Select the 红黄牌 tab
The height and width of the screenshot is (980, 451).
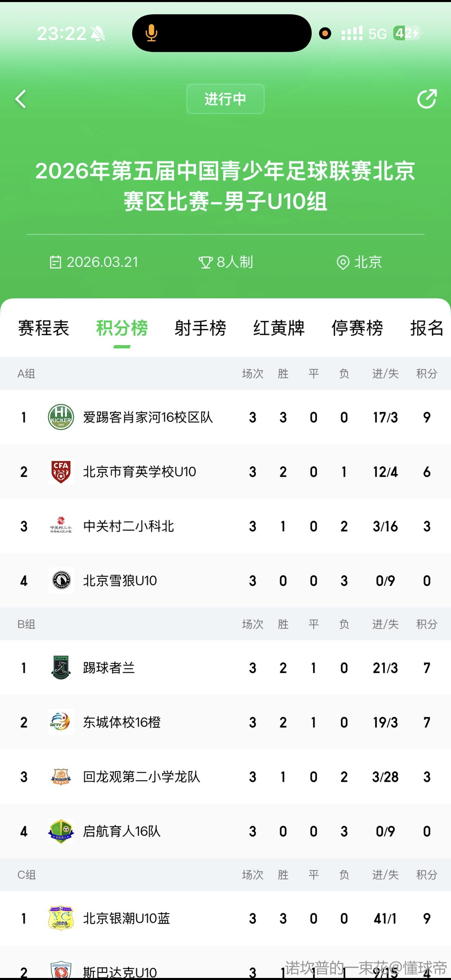coord(279,328)
